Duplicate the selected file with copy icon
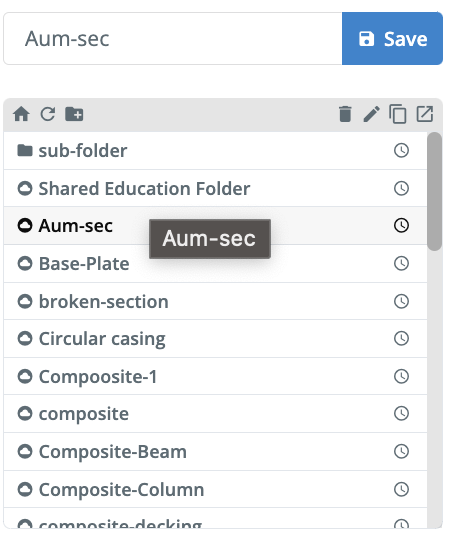This screenshot has height=536, width=452. pyautogui.click(x=398, y=114)
